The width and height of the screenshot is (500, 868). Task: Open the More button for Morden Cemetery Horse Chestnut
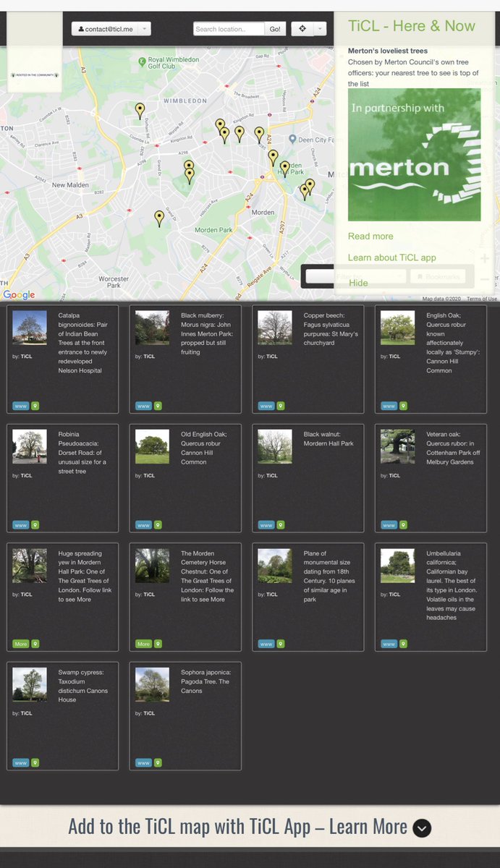coord(144,644)
